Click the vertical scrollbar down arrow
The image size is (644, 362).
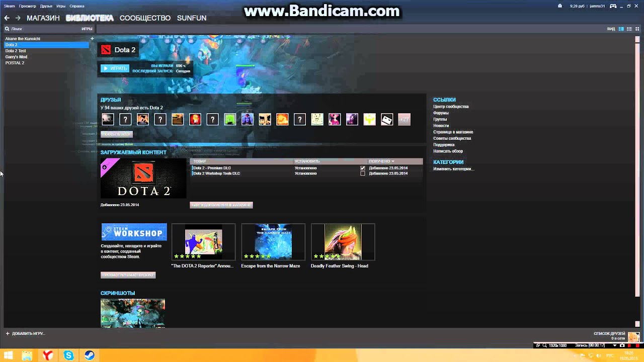point(637,324)
